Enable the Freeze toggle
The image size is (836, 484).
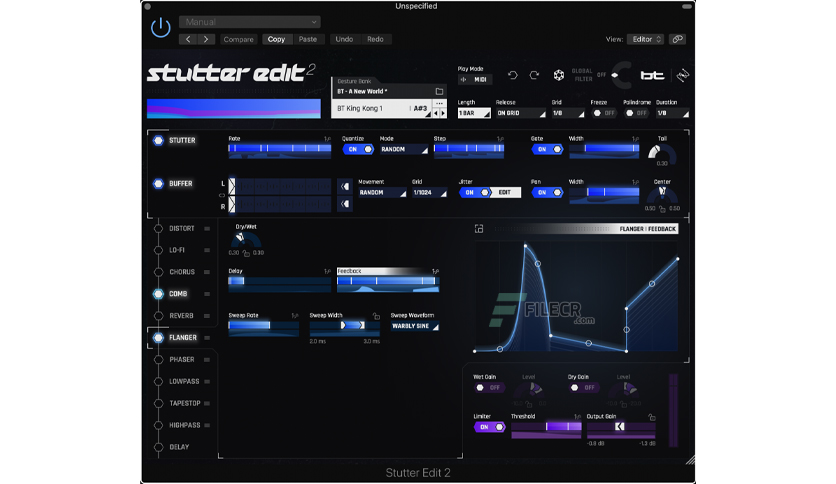click(x=604, y=113)
